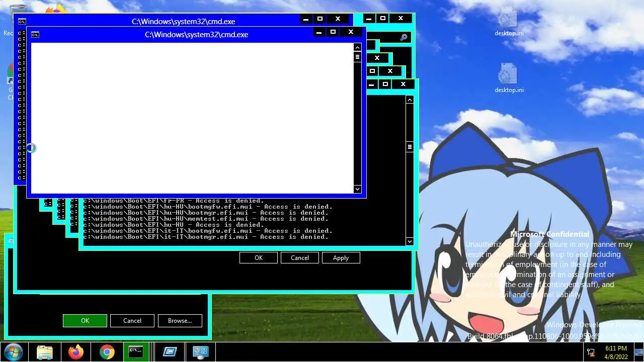The image size is (644, 362).
Task: Open the Control Panel taskbar icon
Action: coord(200,352)
